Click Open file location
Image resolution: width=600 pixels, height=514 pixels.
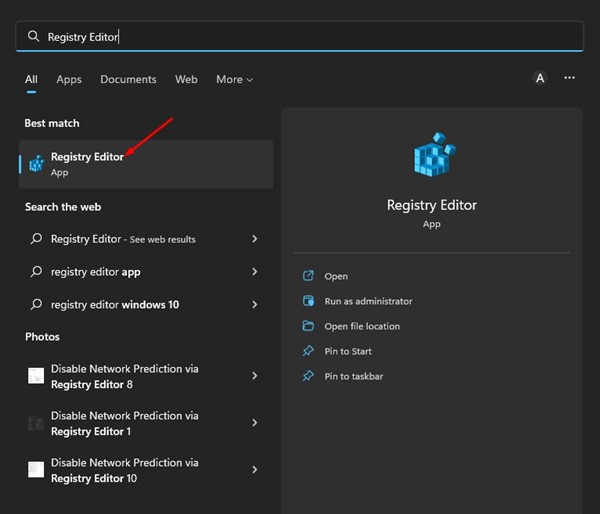coord(362,326)
